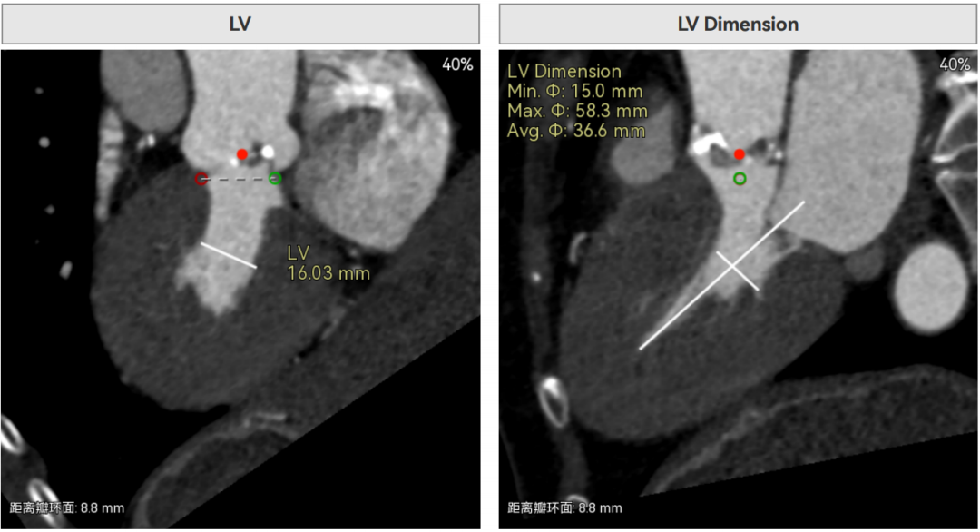Select the short white minimum diameter line
The image size is (980, 532).
pyautogui.click(x=738, y=271)
